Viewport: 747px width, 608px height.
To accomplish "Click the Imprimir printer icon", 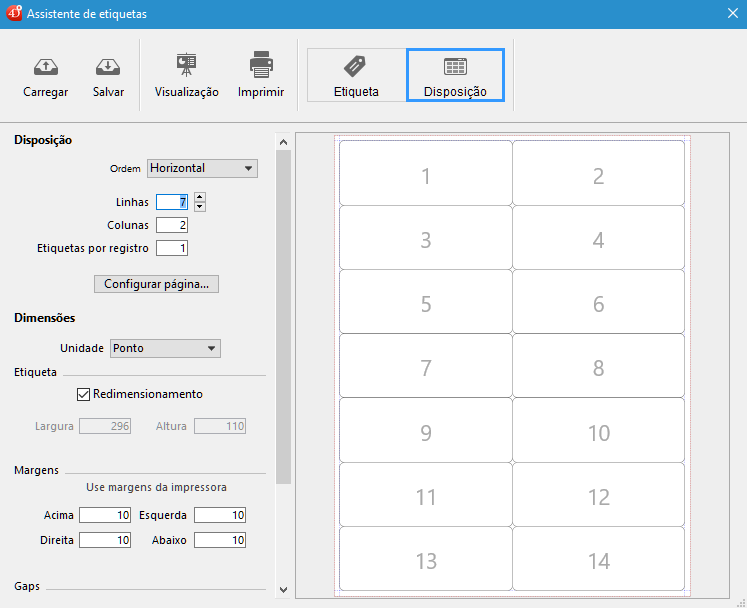I will pyautogui.click(x=261, y=65).
